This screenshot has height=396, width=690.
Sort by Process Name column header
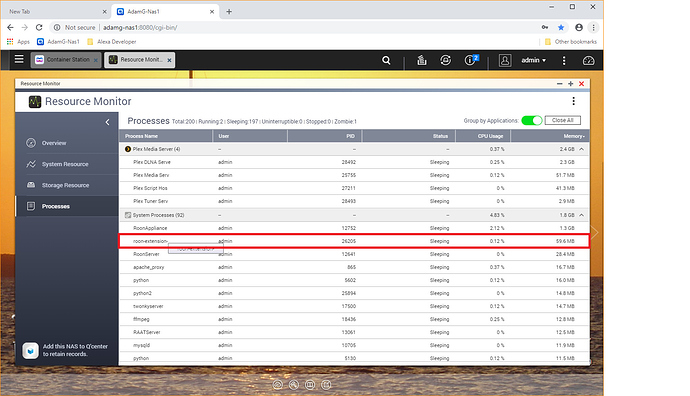(165, 136)
